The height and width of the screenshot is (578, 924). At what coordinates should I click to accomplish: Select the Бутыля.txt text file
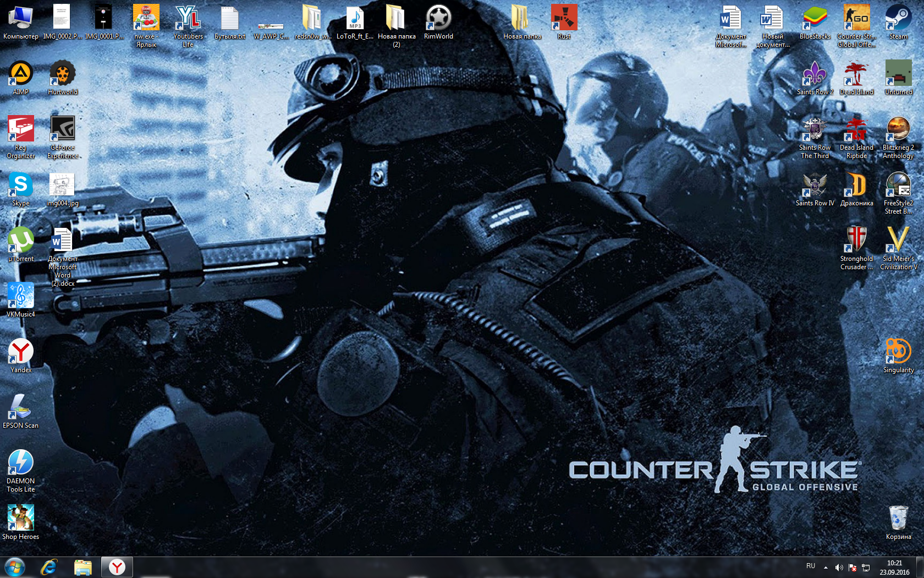click(x=230, y=22)
